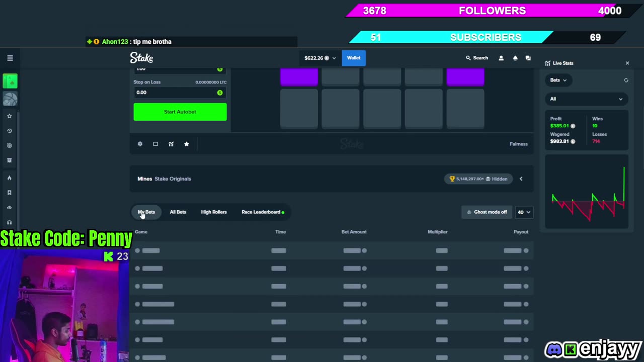This screenshot has width=644, height=362.
Task: Click the Start Autobet button
Action: (x=180, y=112)
